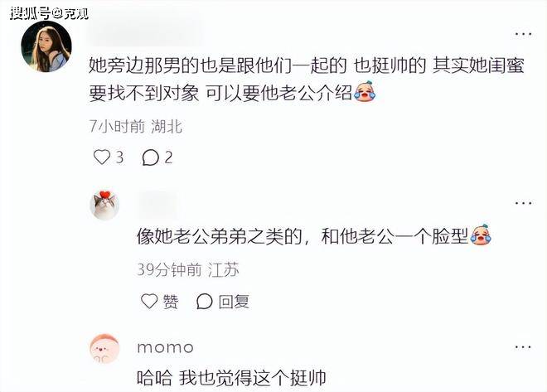Click the reply count 2
This screenshot has width=547, height=392.
pyautogui.click(x=168, y=158)
